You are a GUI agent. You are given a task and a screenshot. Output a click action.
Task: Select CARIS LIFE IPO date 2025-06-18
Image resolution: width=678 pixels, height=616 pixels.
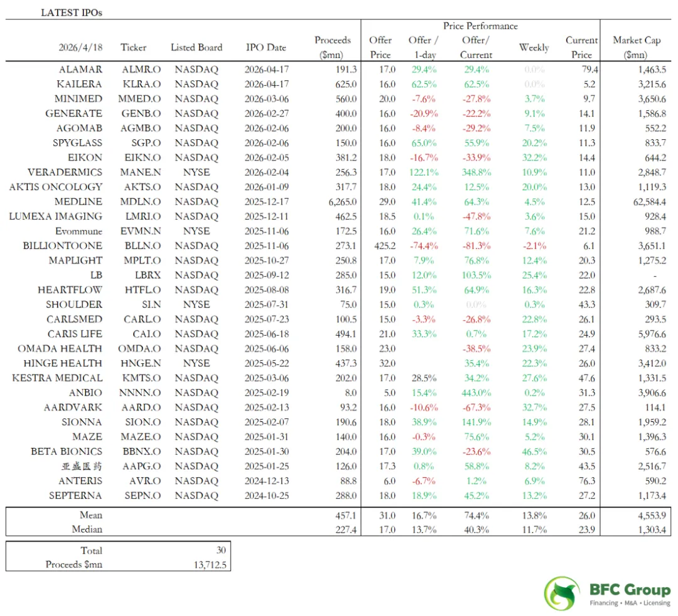pos(267,334)
